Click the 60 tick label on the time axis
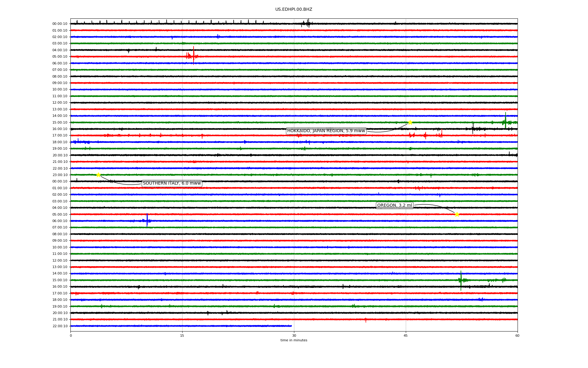 [517, 335]
